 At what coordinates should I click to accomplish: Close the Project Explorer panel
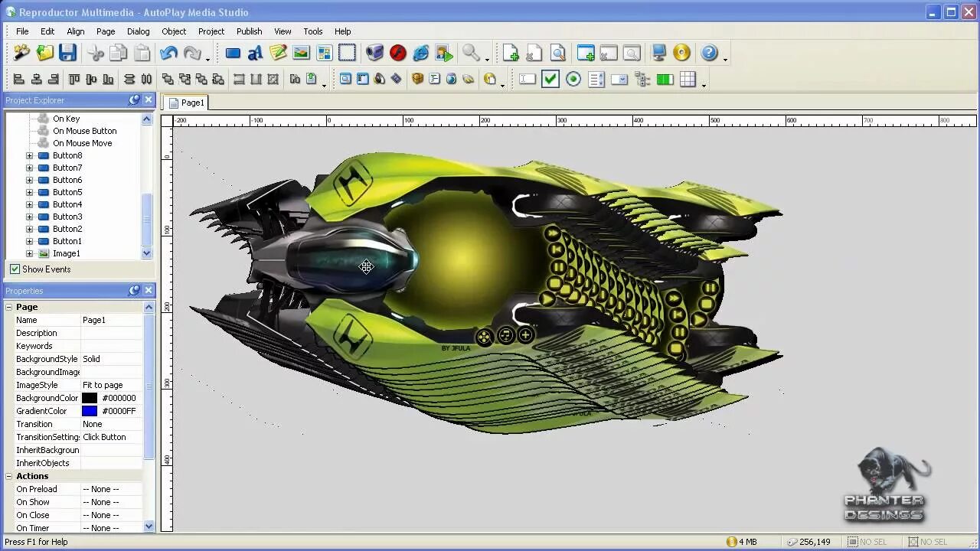coord(149,100)
